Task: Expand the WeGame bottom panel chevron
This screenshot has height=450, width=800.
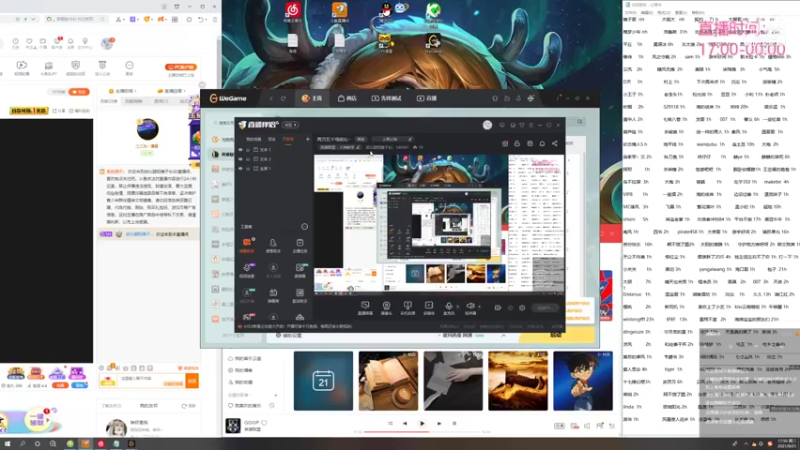Action: coord(504,336)
